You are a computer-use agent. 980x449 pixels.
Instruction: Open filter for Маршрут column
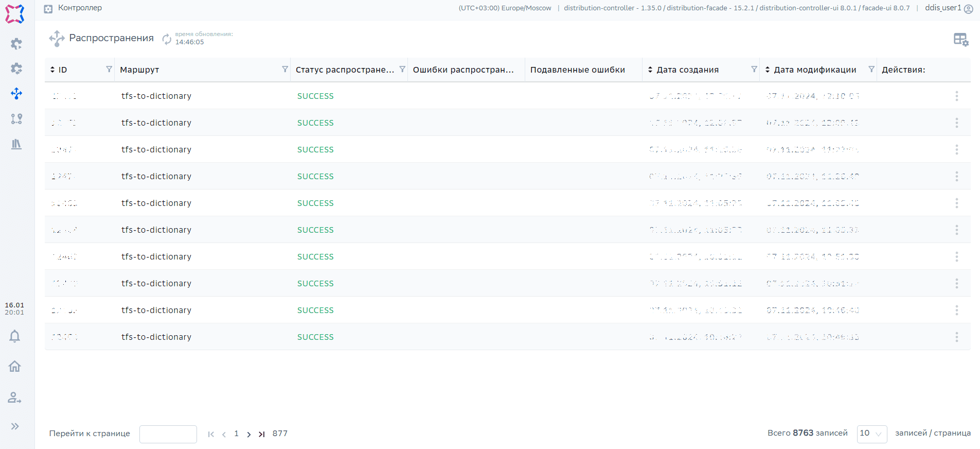coord(285,70)
